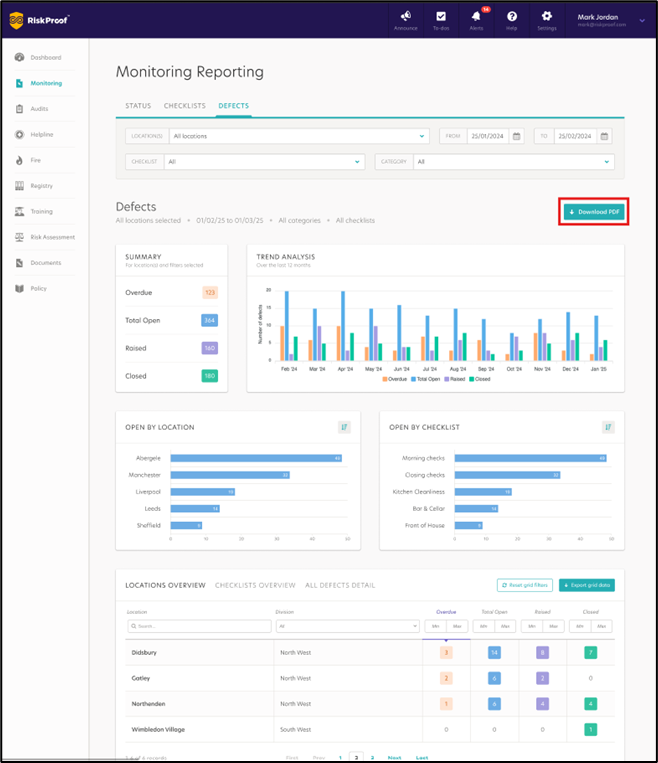Viewport: 658px width, 763px height.
Task: Select the All Defects Detail tab
Action: (x=340, y=585)
